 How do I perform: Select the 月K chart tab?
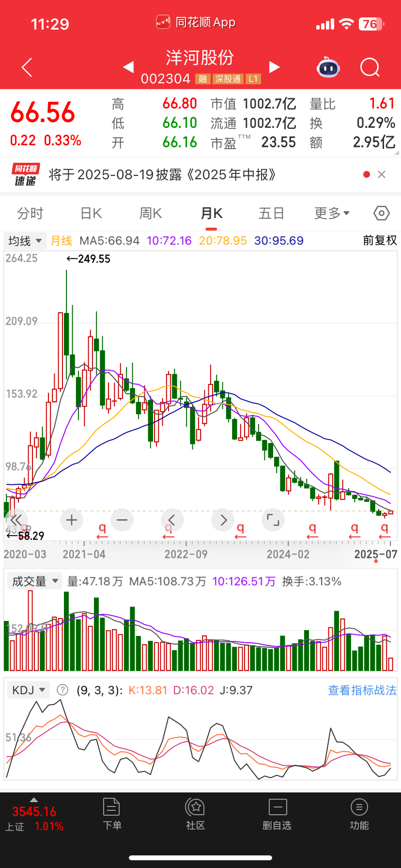click(212, 213)
